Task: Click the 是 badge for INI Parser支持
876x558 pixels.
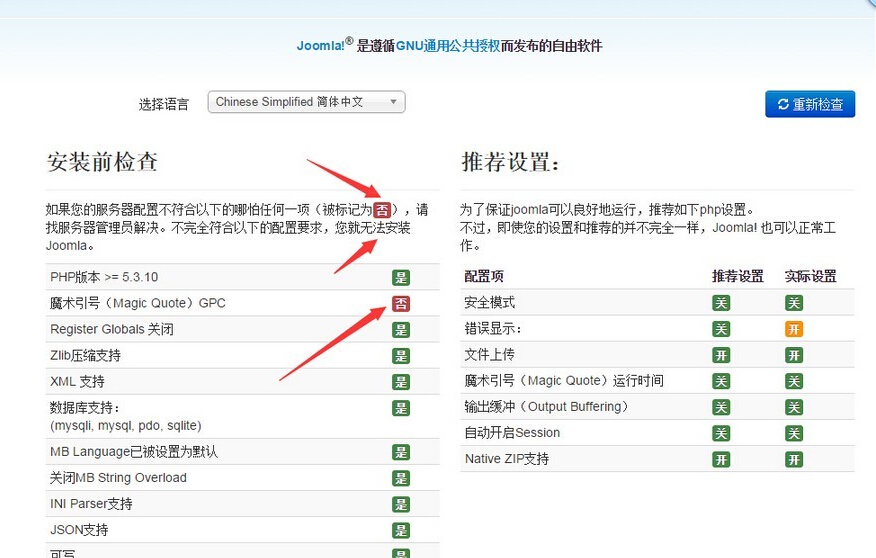Action: [x=401, y=504]
